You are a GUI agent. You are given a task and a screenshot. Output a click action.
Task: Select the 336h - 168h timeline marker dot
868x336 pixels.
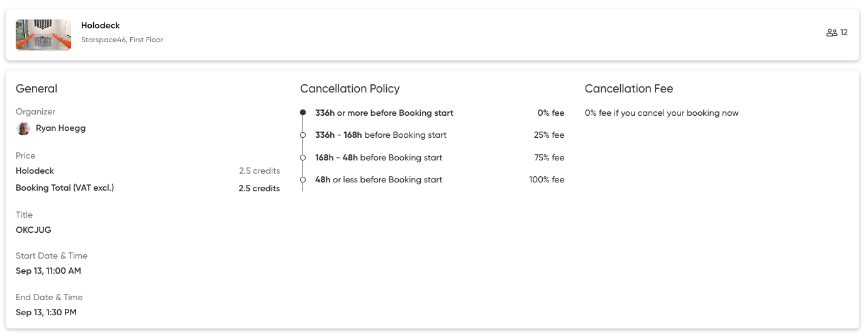pos(303,135)
